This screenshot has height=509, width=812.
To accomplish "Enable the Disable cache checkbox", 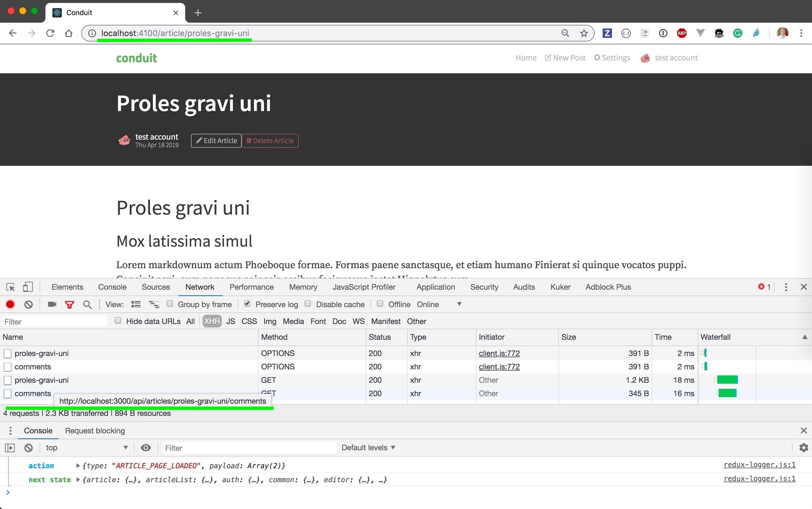I will click(308, 304).
